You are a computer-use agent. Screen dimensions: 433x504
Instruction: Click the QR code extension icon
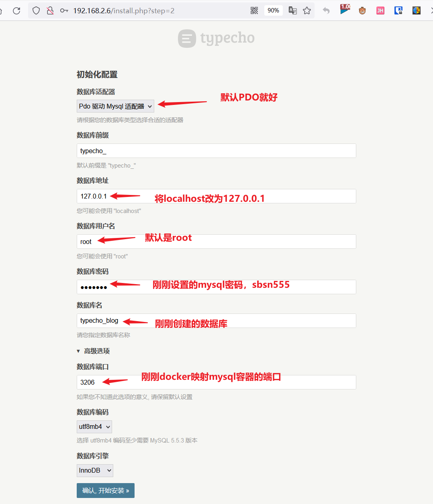click(x=254, y=10)
